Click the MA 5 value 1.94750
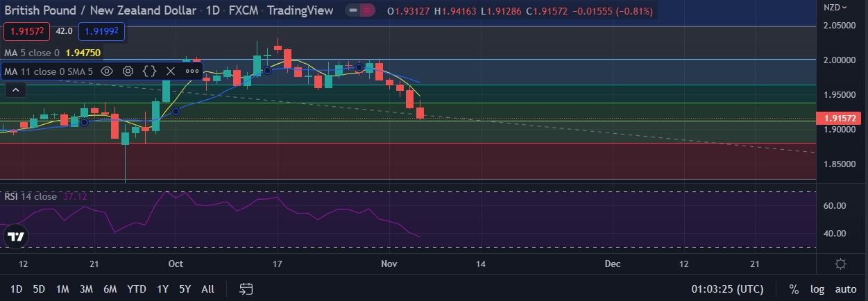The image size is (868, 301). 83,52
